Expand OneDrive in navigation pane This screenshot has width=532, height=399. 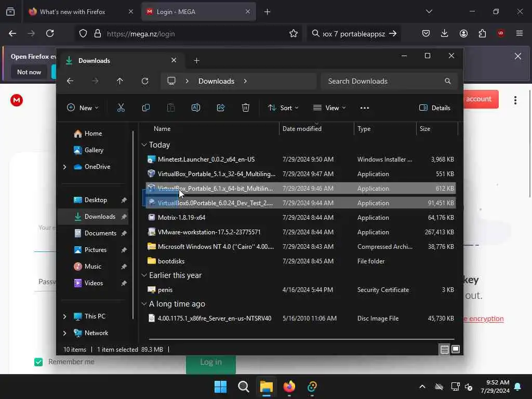point(64,167)
